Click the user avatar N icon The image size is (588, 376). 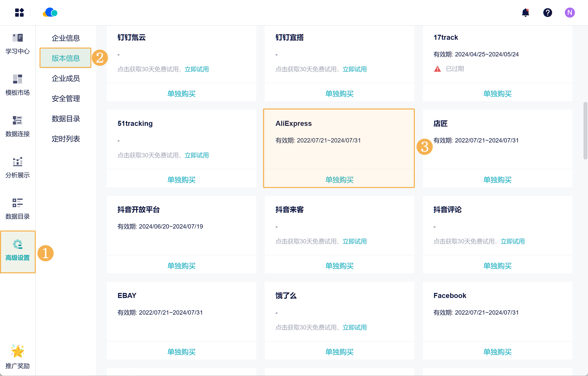[570, 13]
